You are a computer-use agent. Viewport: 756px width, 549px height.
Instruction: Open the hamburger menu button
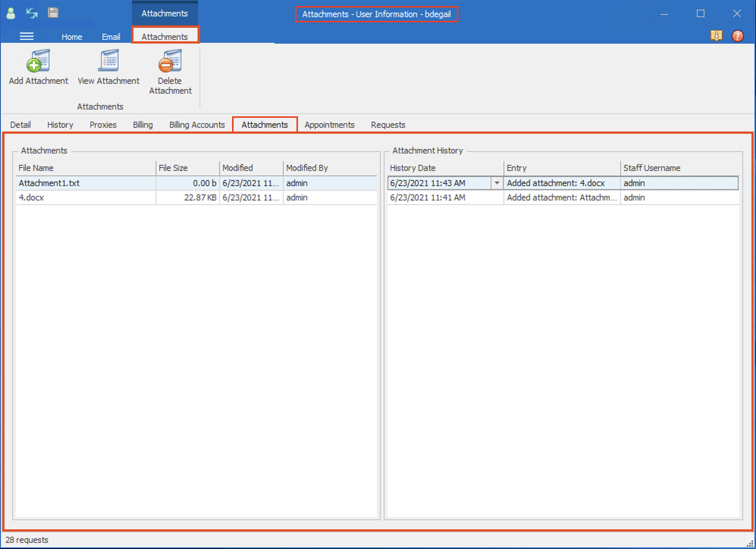[x=27, y=36]
